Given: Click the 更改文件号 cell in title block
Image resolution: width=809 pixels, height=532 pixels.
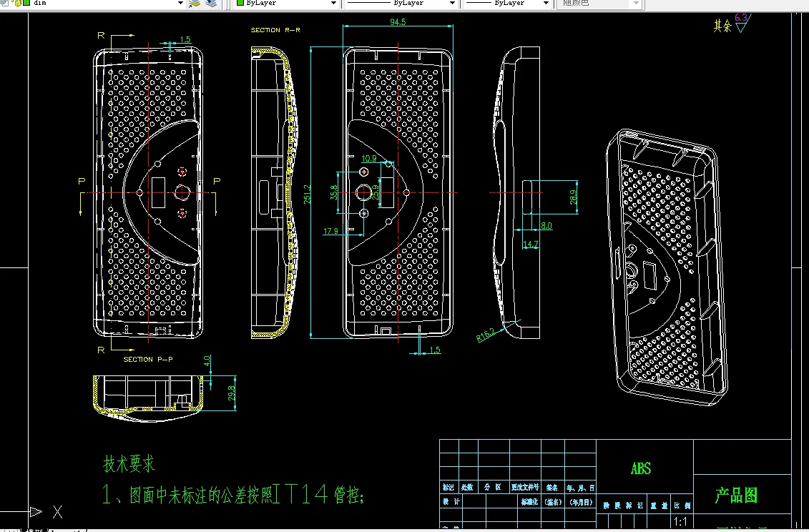Looking at the screenshot, I should pyautogui.click(x=525, y=487).
